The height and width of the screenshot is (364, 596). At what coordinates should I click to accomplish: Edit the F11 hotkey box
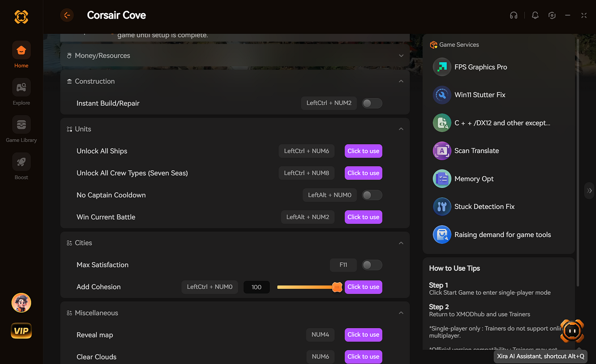(343, 265)
